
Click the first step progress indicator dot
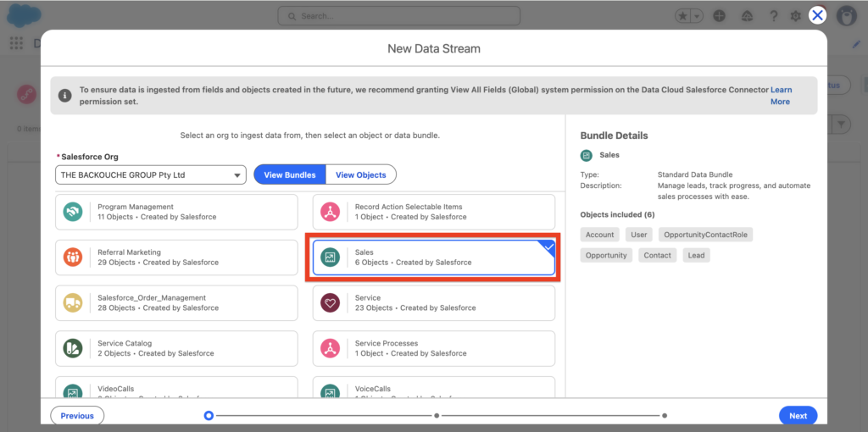click(x=209, y=416)
